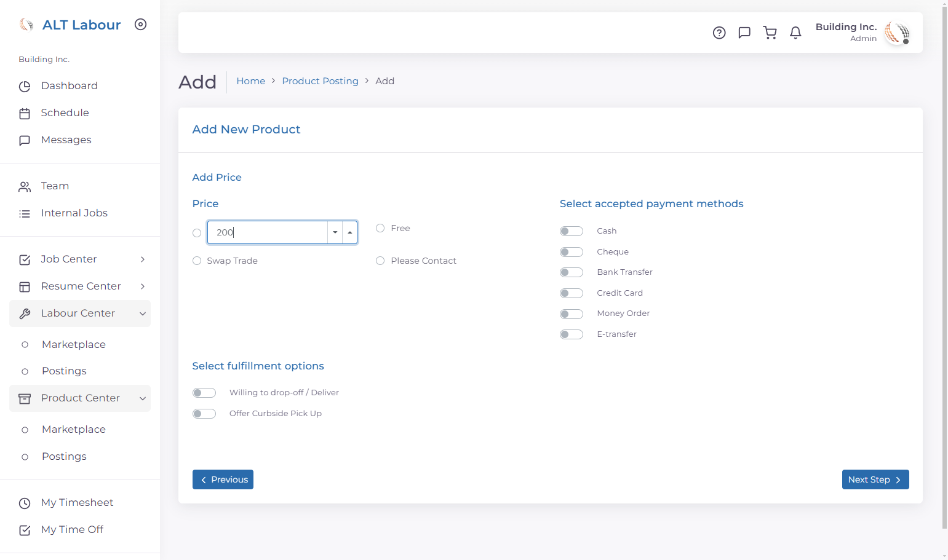The width and height of the screenshot is (948, 560).
Task: Click the Resume Center layout icon
Action: point(25,287)
